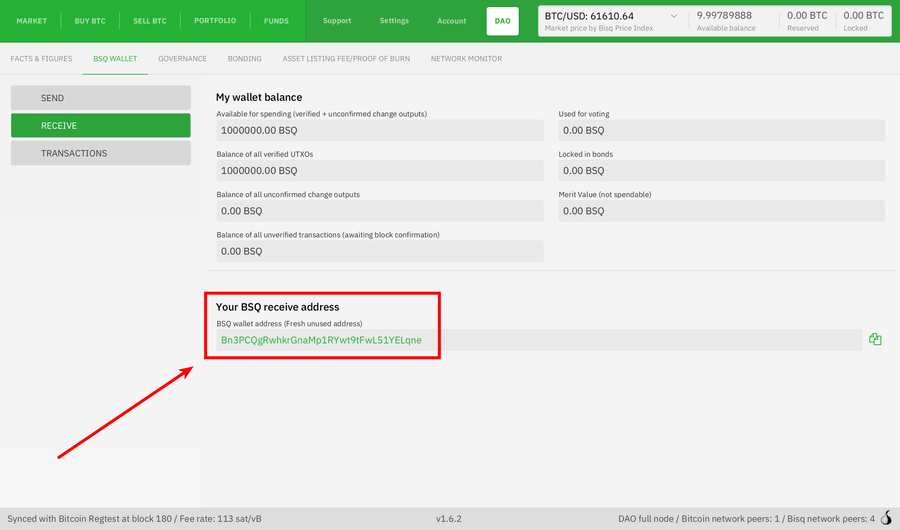Open the Market tab
Screen dimensions: 900x530
point(31,21)
